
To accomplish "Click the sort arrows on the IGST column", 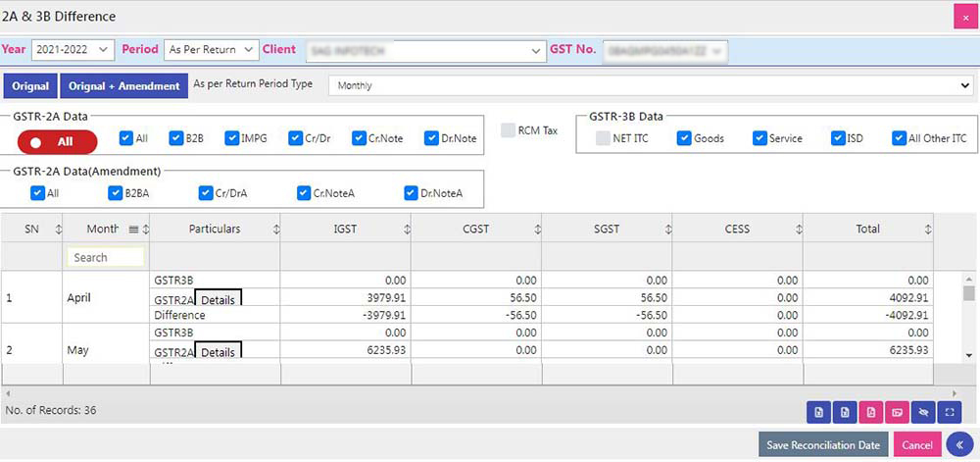I will (x=405, y=230).
